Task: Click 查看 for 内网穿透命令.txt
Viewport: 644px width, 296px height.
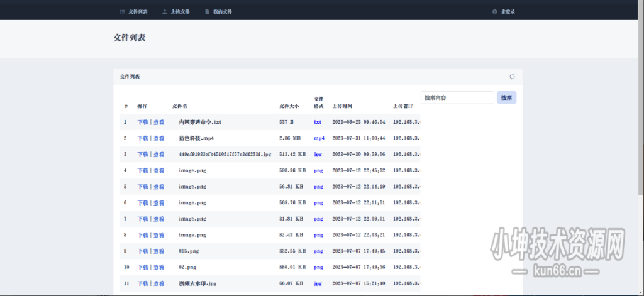Action: point(159,123)
